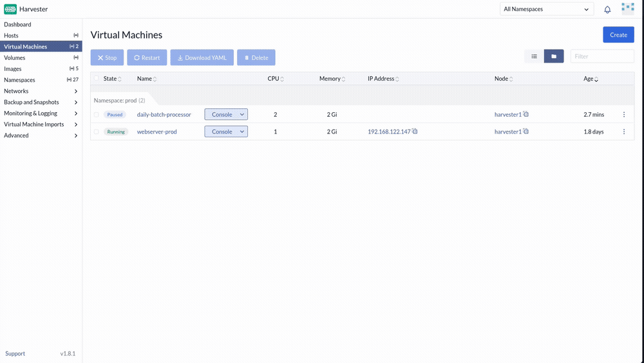Open the notifications bell
Viewport: 644px width, 363px height.
(x=607, y=9)
